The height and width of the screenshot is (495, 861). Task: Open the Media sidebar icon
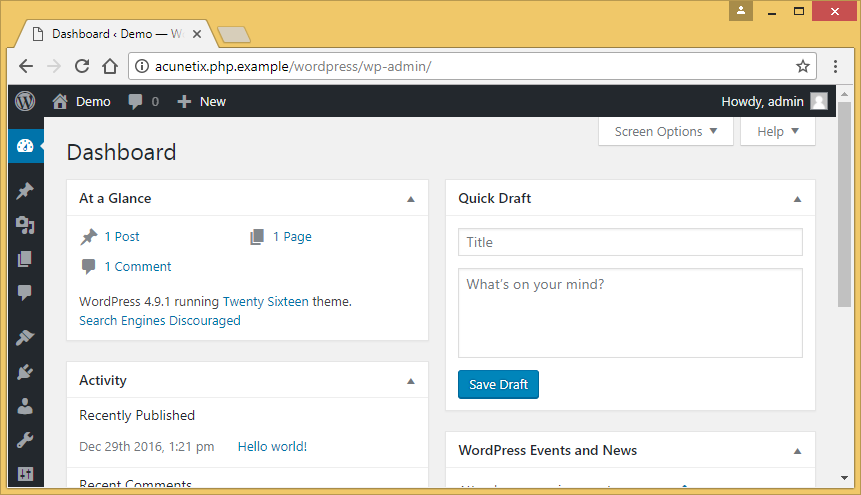[25, 225]
